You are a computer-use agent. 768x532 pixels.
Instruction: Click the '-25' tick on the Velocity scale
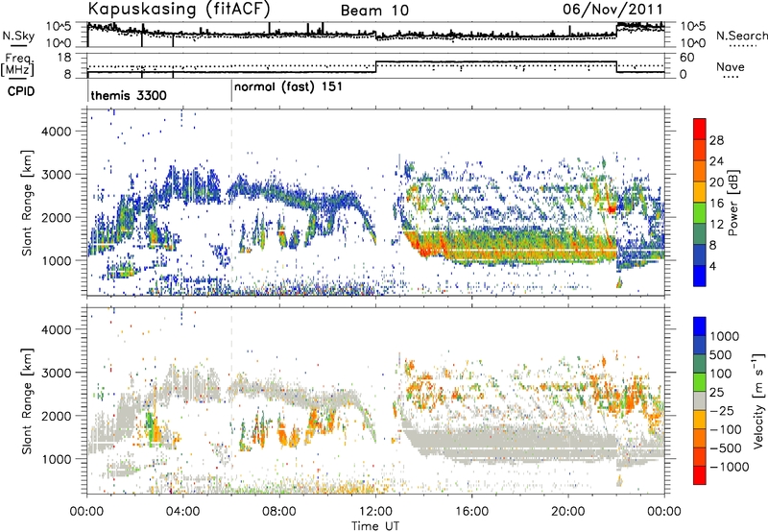pyautogui.click(x=723, y=411)
